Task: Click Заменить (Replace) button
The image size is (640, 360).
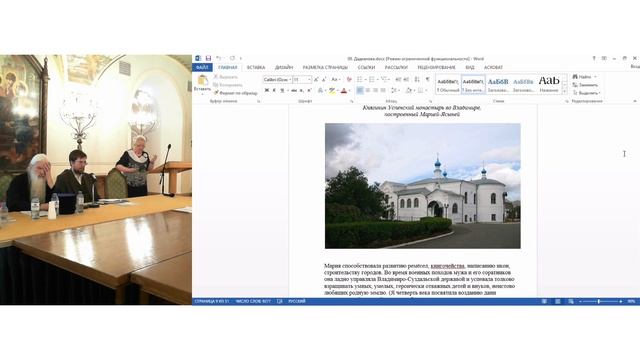Action: pyautogui.click(x=585, y=85)
